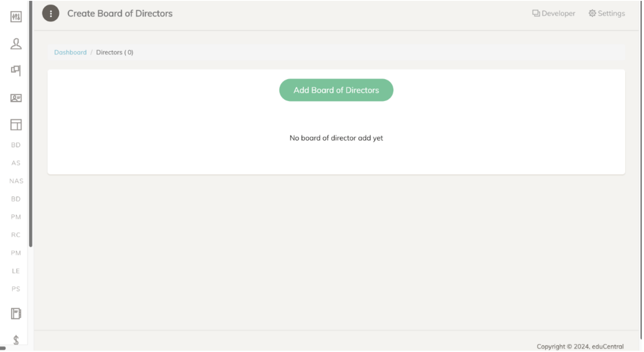Click the Directors (0) breadcrumb text
The image size is (644, 352).
coord(114,52)
